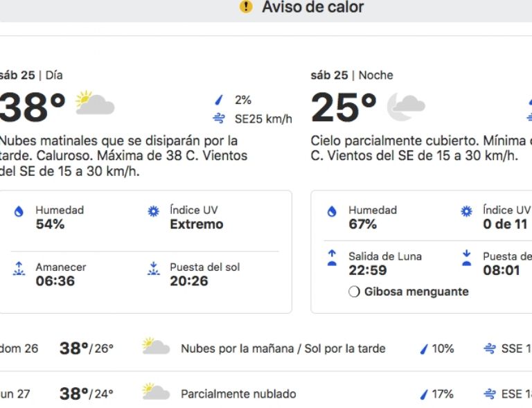This screenshot has height=408, width=532.
Task: Click the Puesta del sol sunset icon
Action: (x=154, y=269)
